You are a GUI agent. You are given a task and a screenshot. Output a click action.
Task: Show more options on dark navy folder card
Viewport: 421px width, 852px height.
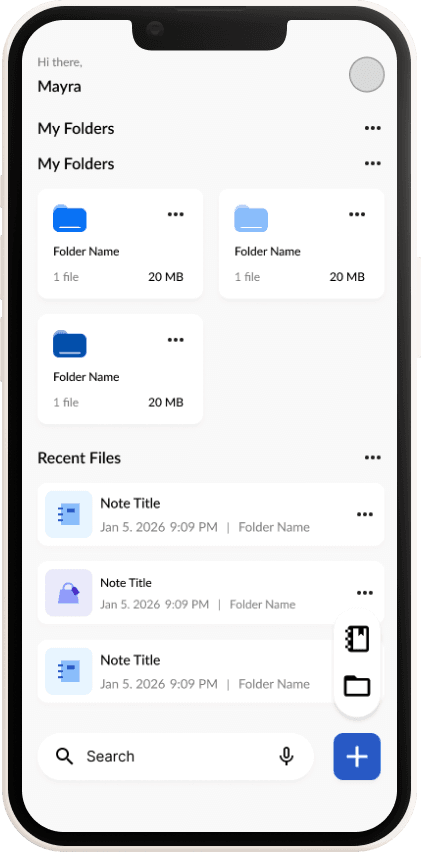click(x=175, y=340)
